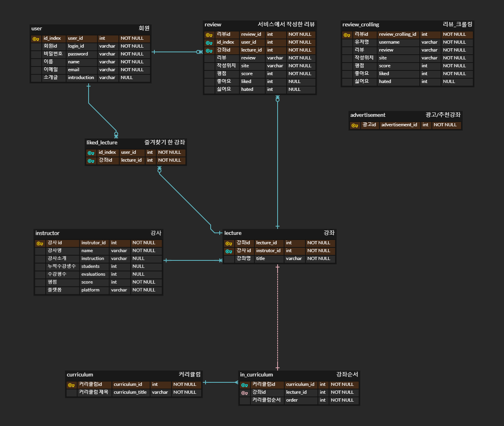Click the key icon beside review_crolling_id
The image size is (504, 426).
tap(347, 35)
